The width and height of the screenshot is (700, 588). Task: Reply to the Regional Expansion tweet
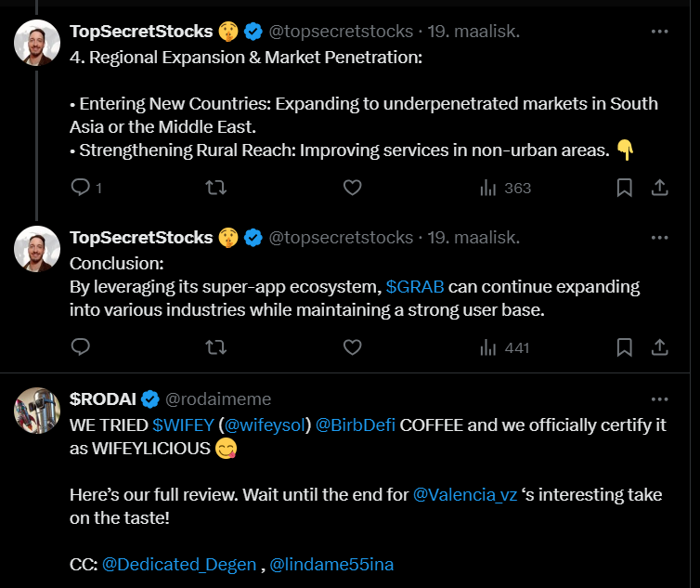(x=81, y=188)
